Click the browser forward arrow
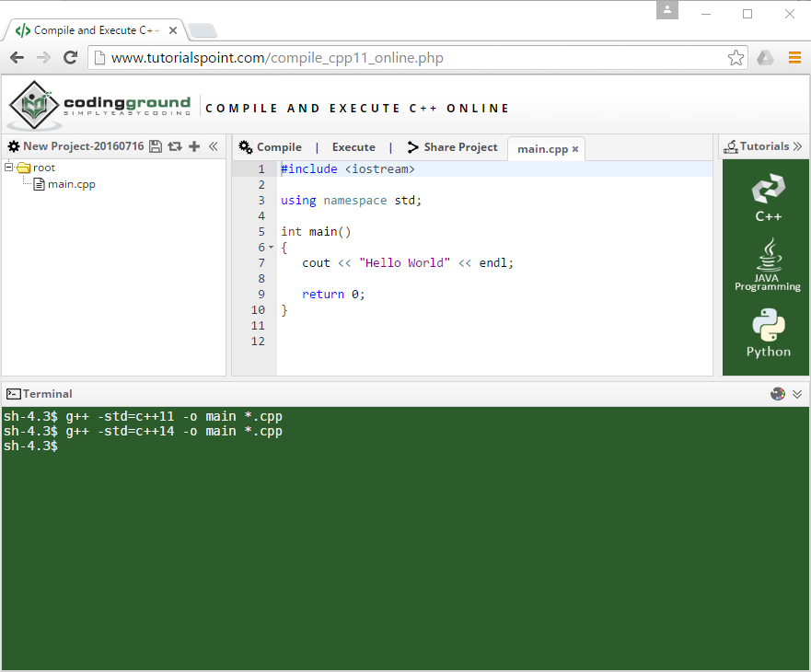The image size is (811, 672). (44, 57)
